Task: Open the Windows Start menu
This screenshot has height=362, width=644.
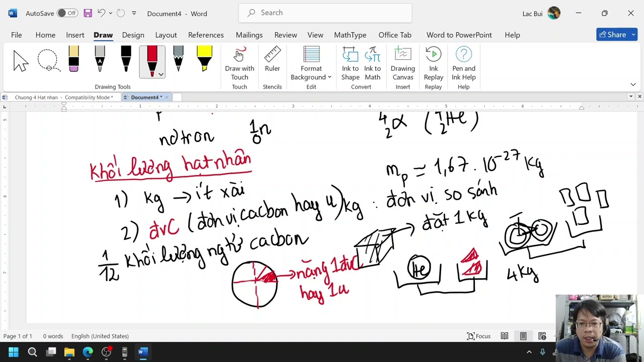Action: tap(14, 352)
